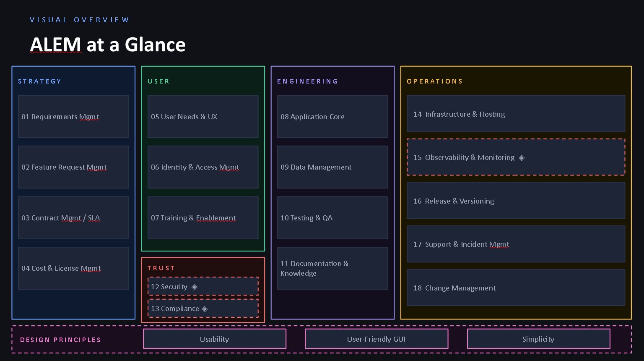
Task: Select the 10 Testing & QA box
Action: click(x=332, y=218)
